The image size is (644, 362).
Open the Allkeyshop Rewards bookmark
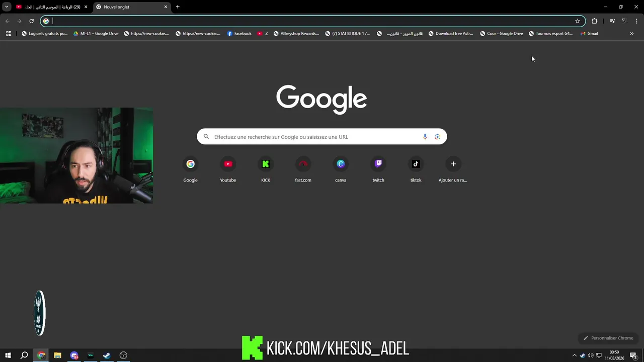coord(296,34)
